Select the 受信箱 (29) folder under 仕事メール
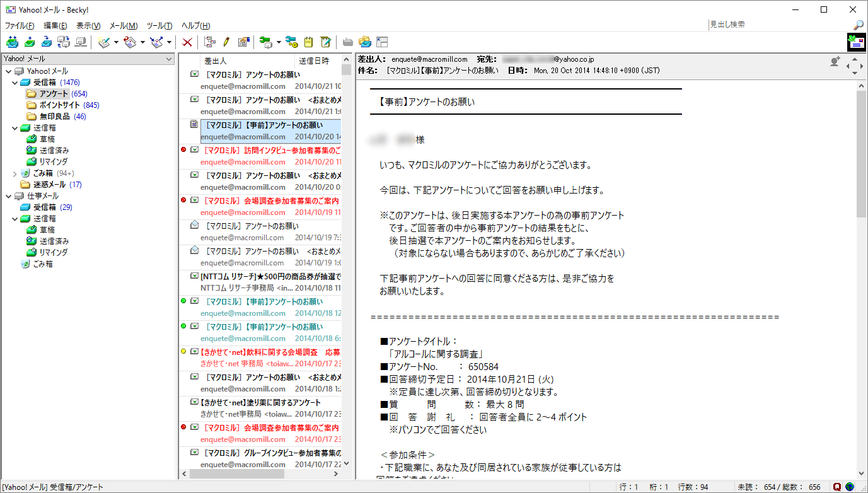The image size is (868, 493). (46, 207)
